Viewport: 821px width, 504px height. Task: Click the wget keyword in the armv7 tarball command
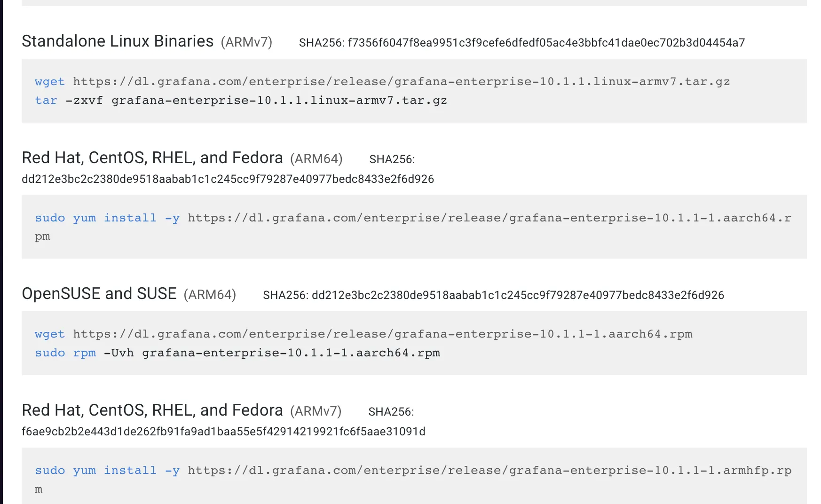tap(49, 82)
